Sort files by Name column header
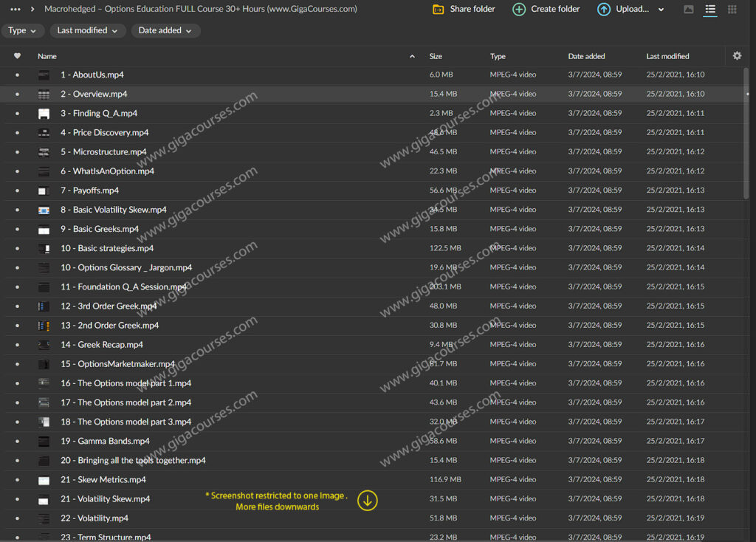 [x=47, y=56]
